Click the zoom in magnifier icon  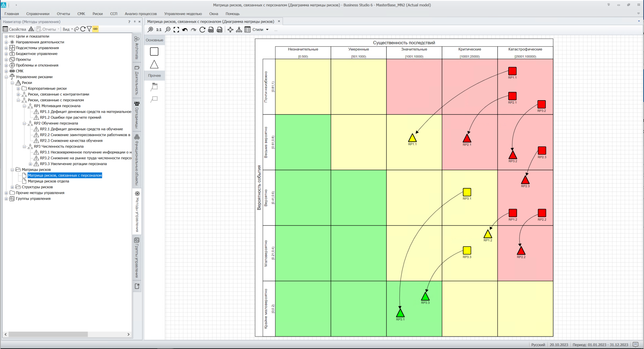tap(151, 30)
